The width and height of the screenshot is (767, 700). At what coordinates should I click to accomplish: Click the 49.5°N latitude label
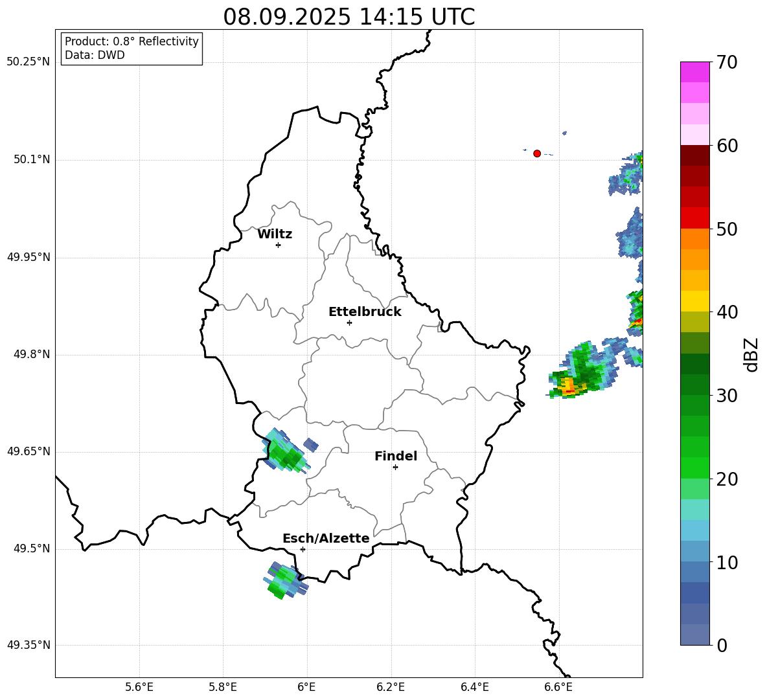[x=32, y=548]
